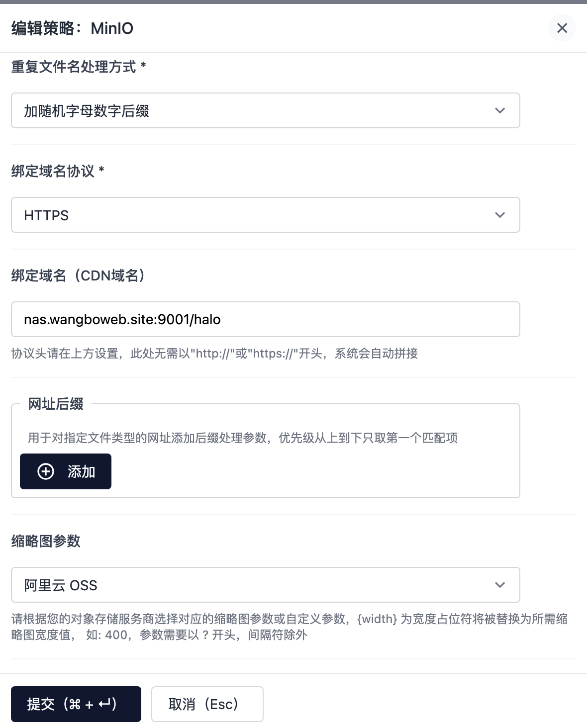Viewport: 587px width, 728px height.
Task: Click the chevron arrow of 重复文件名处理方式 select
Action: point(500,110)
